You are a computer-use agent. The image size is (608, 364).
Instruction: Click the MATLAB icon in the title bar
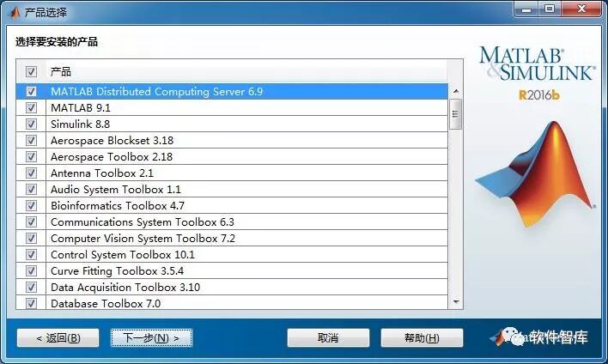15,12
